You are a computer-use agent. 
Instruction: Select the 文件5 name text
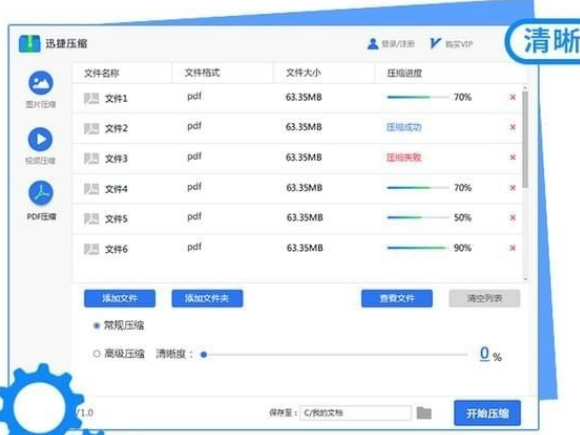(x=116, y=219)
